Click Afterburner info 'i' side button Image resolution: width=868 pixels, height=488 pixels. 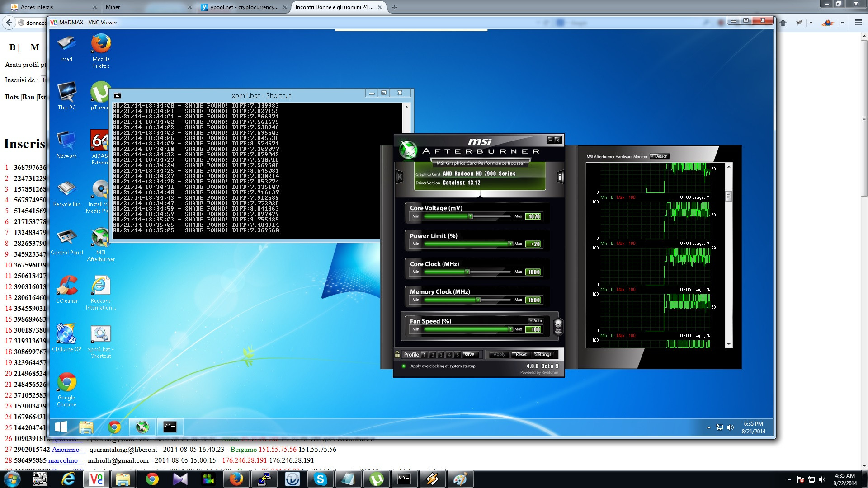560,177
